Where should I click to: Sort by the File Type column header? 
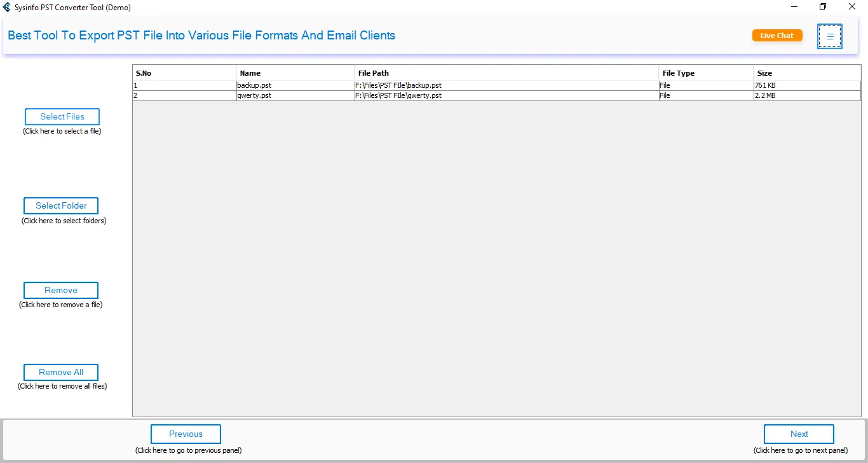(x=706, y=73)
